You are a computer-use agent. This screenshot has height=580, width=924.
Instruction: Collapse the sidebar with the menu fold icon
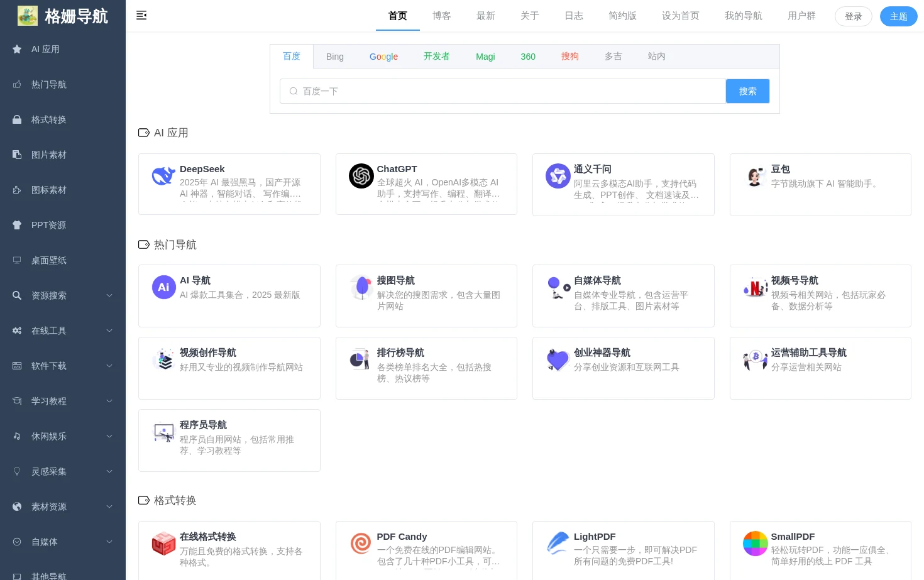tap(141, 15)
